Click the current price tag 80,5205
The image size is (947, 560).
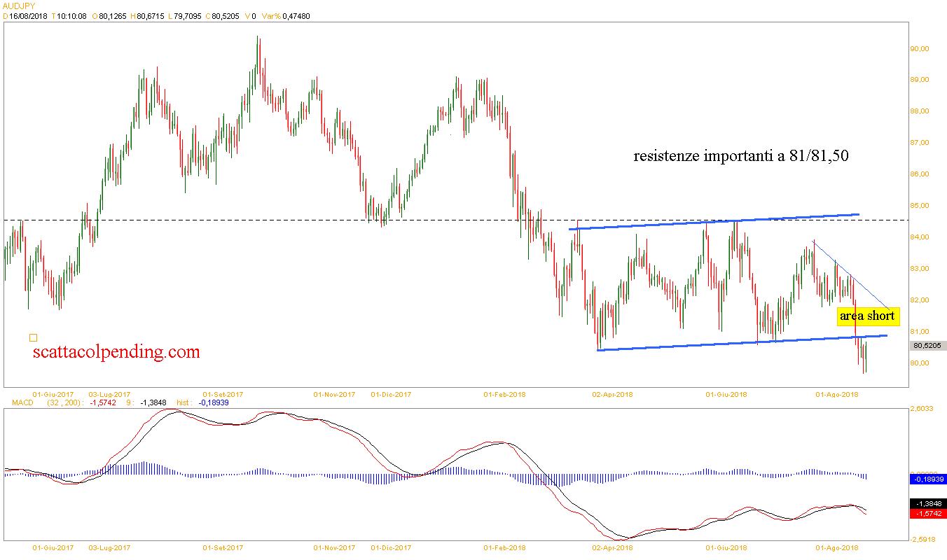point(927,346)
